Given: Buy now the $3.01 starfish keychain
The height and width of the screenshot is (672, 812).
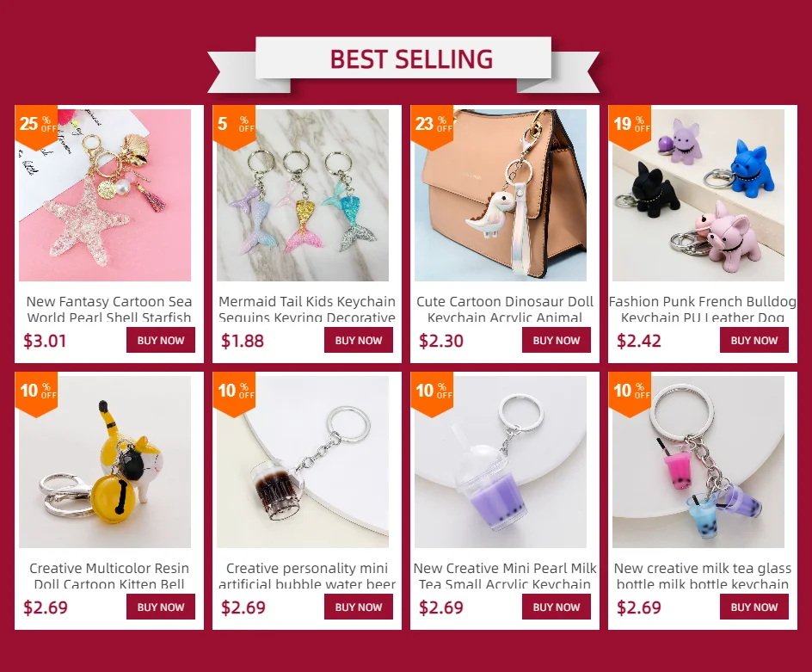Looking at the screenshot, I should click(x=161, y=341).
